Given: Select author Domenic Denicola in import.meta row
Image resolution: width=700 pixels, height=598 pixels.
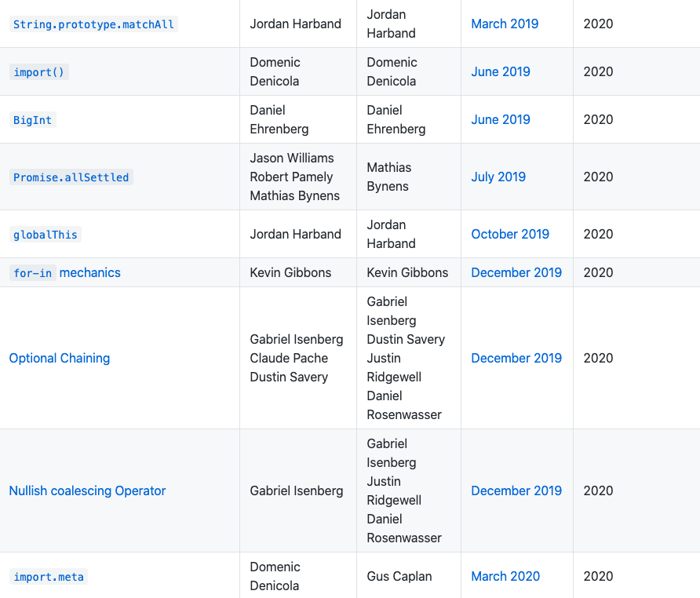Looking at the screenshot, I should 275,576.
